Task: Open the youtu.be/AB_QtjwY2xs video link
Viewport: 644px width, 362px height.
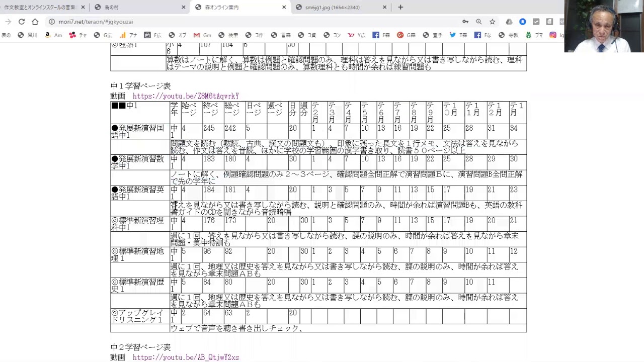Action: coord(186,357)
